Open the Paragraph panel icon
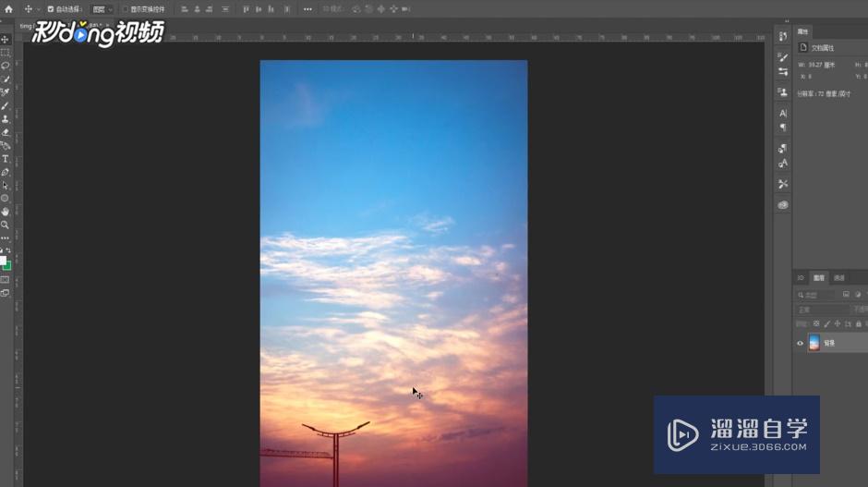 783,128
